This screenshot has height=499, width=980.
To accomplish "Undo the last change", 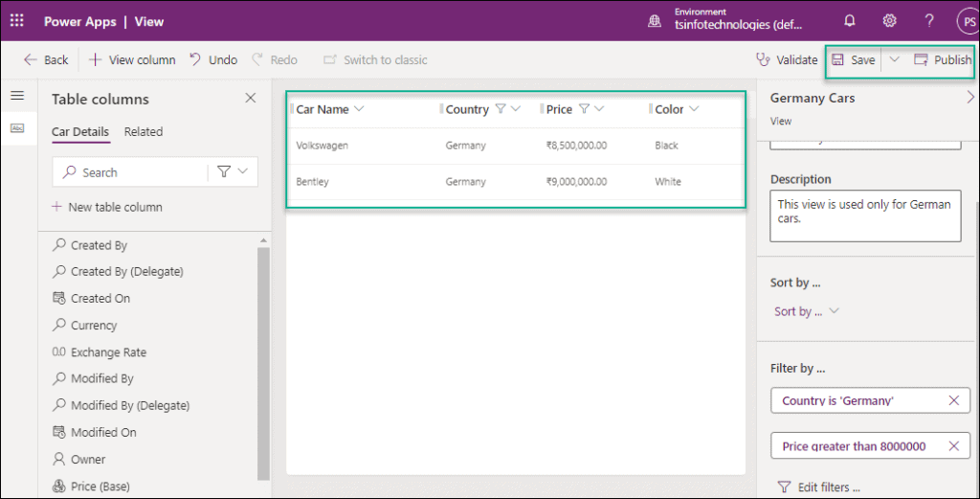I will [x=213, y=60].
